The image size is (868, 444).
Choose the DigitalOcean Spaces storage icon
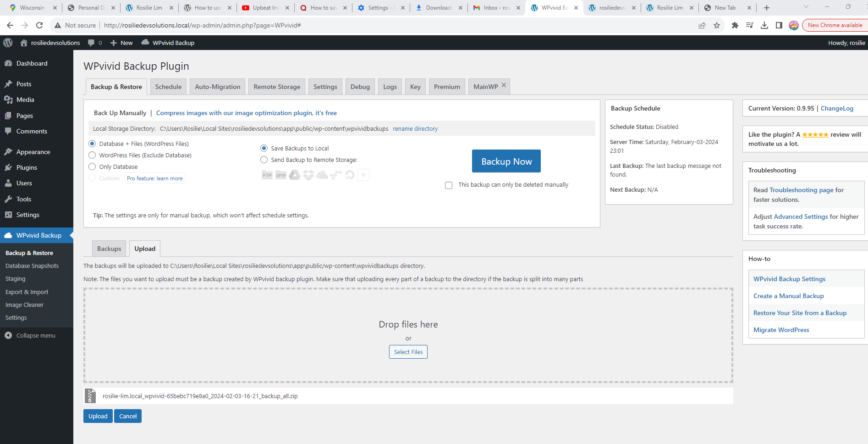[350, 175]
